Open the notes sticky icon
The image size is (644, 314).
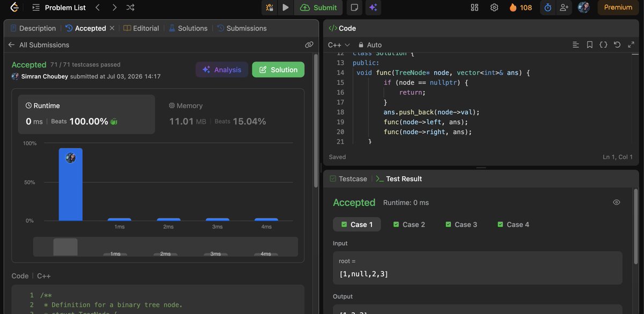tap(354, 8)
